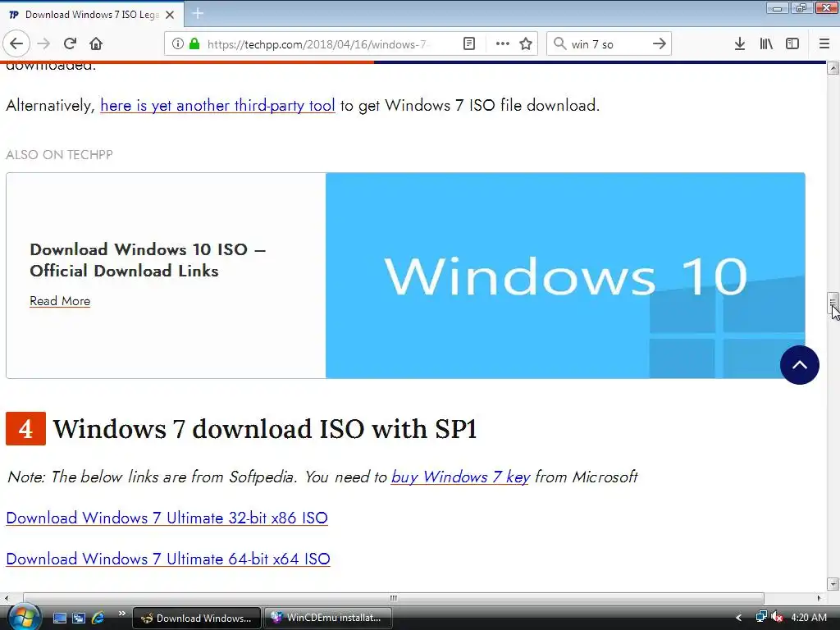Open the Firefox hamburger menu
The height and width of the screenshot is (630, 840).
point(824,44)
